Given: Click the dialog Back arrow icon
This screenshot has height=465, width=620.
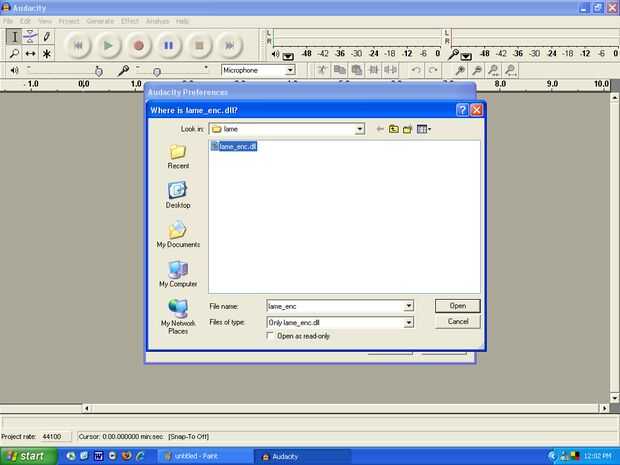Looking at the screenshot, I should tap(380, 129).
